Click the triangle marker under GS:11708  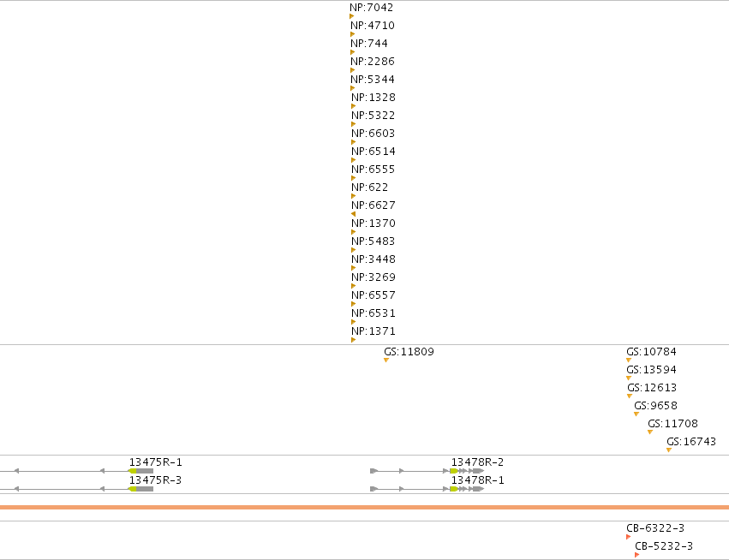[x=650, y=432]
